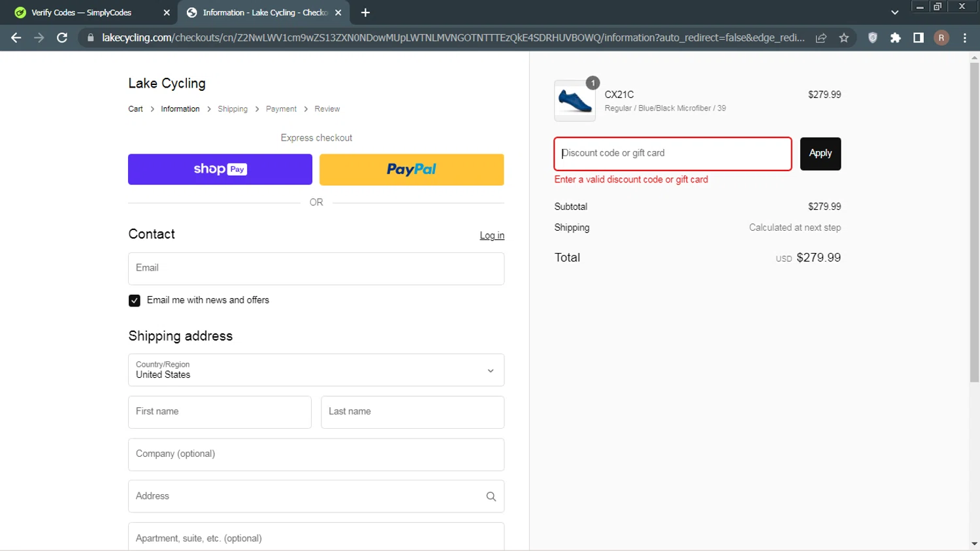Image resolution: width=980 pixels, height=551 pixels.
Task: Restore down the browser window
Action: (x=938, y=7)
